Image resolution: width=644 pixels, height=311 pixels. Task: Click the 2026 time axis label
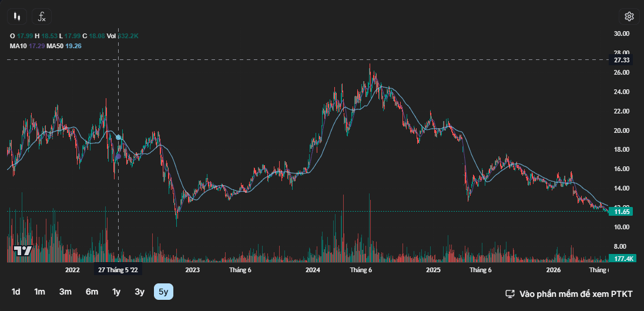[x=554, y=270]
